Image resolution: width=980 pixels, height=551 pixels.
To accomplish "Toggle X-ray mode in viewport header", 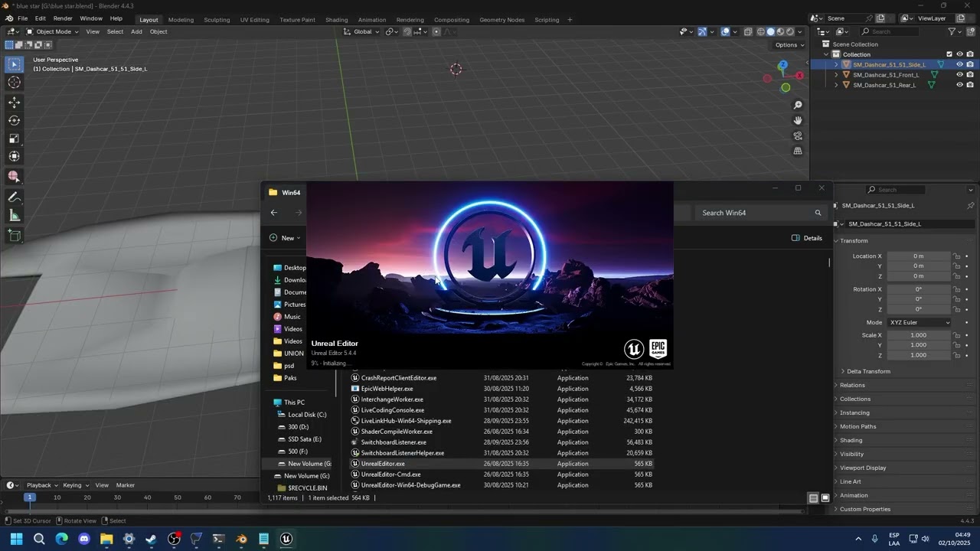I will (x=747, y=31).
